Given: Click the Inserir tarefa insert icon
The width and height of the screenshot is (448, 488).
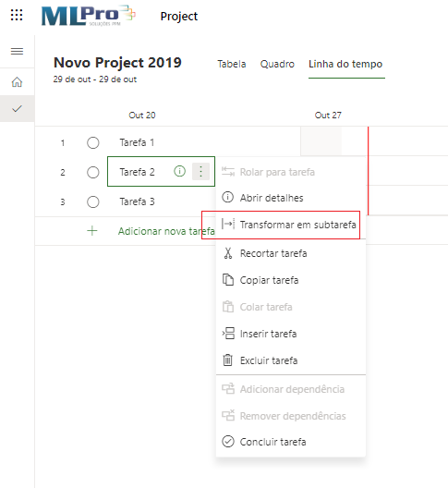Looking at the screenshot, I should click(x=228, y=334).
